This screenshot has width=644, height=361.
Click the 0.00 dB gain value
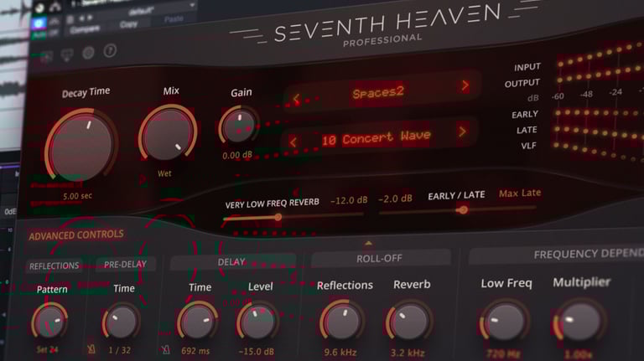pyautogui.click(x=237, y=156)
